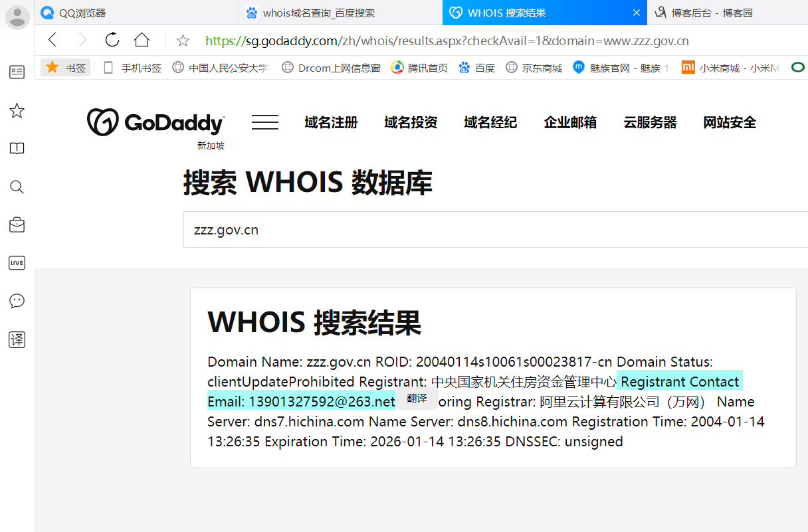Open the favorites star sidebar icon
This screenshot has width=808, height=532.
tap(17, 111)
